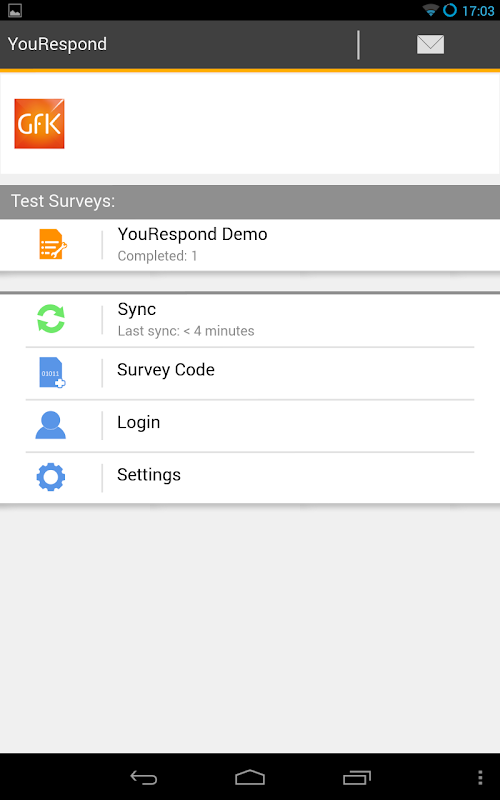500x800 pixels.
Task: Tap the Completed: 1 status text
Action: pyautogui.click(x=157, y=256)
